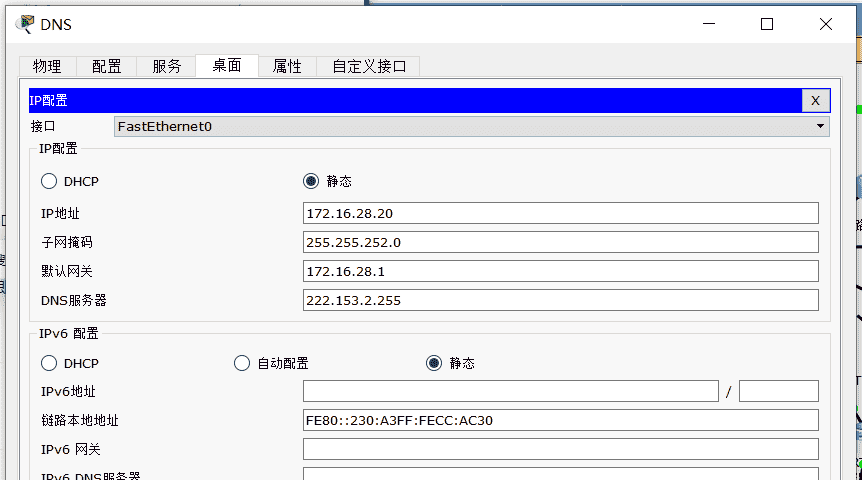Viewport: 862px width, 480px height.
Task: Select IPv6 DHCP radio button
Action: coord(49,363)
